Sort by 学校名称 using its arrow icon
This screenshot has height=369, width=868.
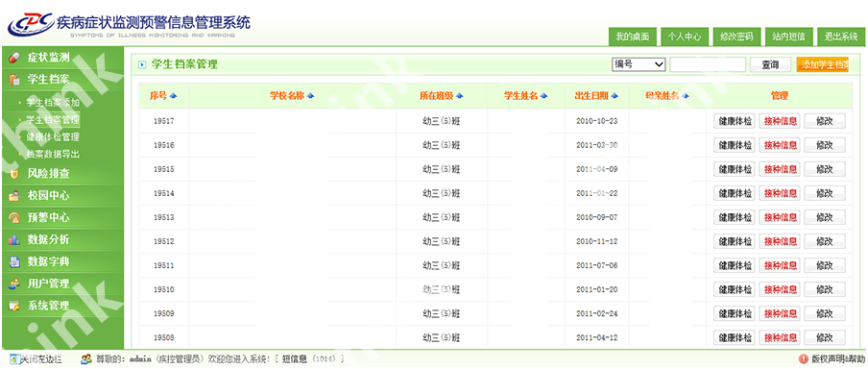tap(310, 96)
